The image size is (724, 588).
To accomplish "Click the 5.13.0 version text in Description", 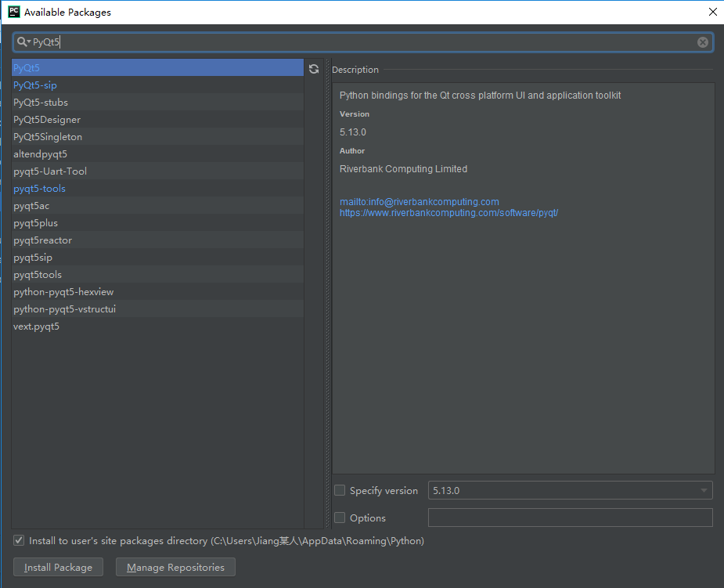I will pos(353,132).
